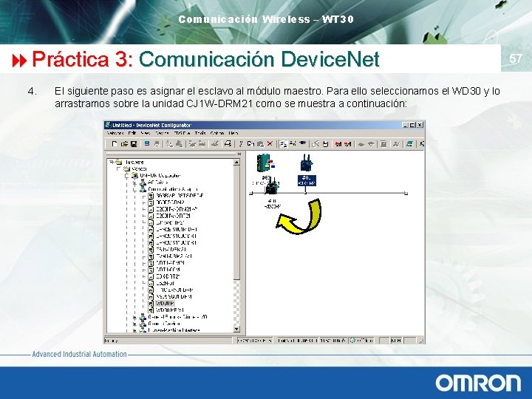Open the Network menu
Viewport: 532px width, 399px height.
[x=115, y=133]
